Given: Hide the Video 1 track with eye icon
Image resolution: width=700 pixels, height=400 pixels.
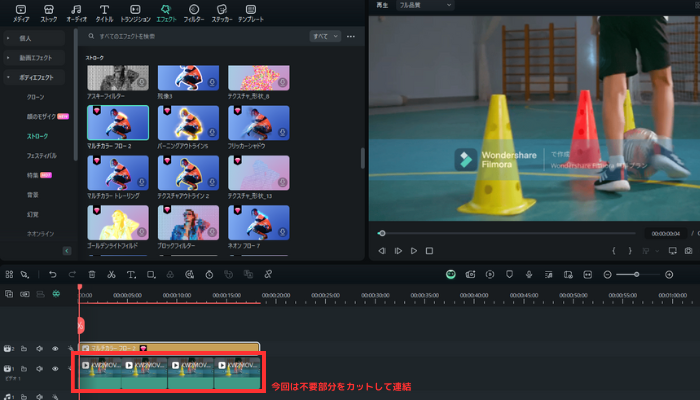Looking at the screenshot, I should click(x=55, y=369).
